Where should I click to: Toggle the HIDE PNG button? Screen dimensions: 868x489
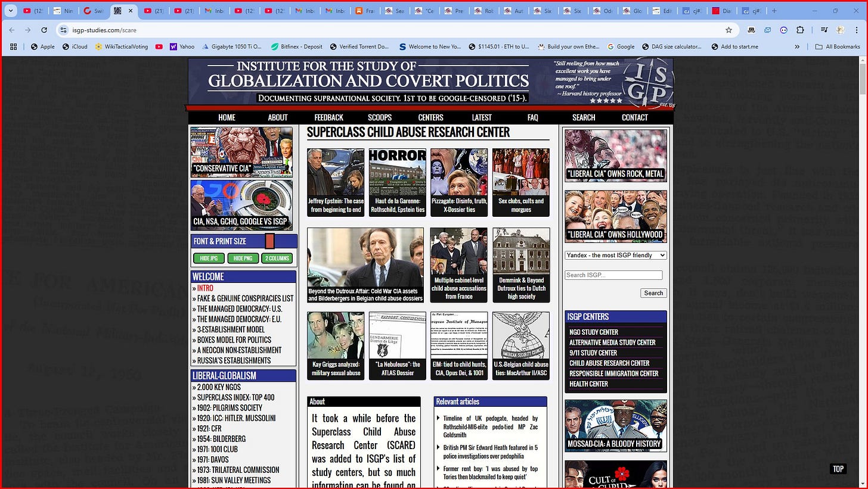(x=243, y=258)
